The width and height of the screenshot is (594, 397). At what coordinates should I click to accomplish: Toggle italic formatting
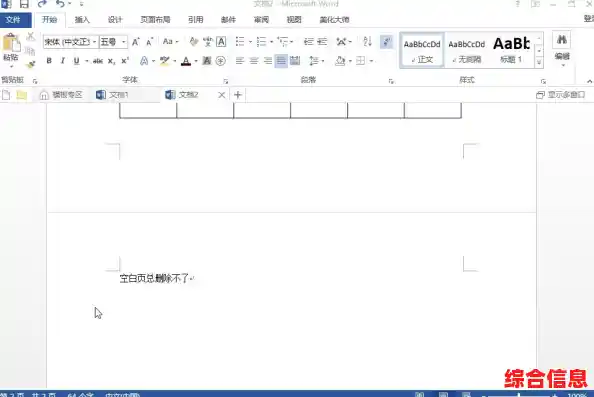[63, 61]
